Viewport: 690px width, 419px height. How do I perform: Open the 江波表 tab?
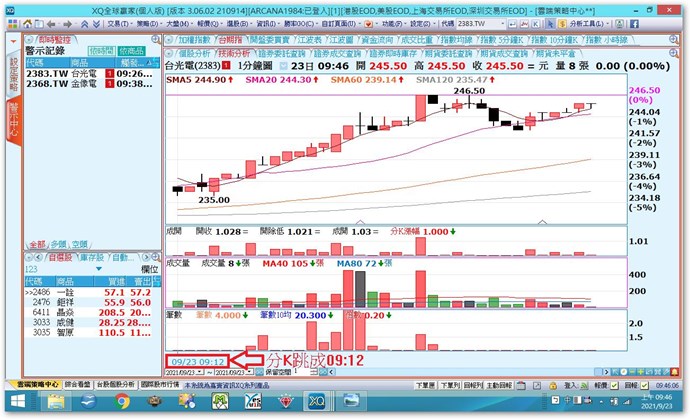click(309, 40)
